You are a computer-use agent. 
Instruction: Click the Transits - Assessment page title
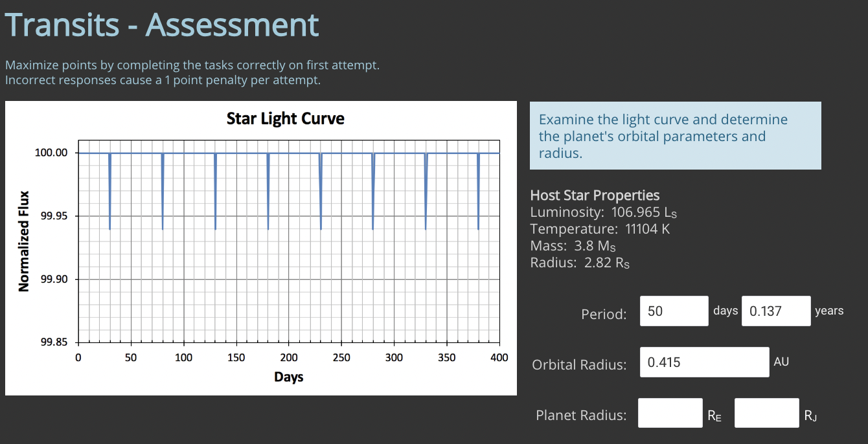pos(161,25)
